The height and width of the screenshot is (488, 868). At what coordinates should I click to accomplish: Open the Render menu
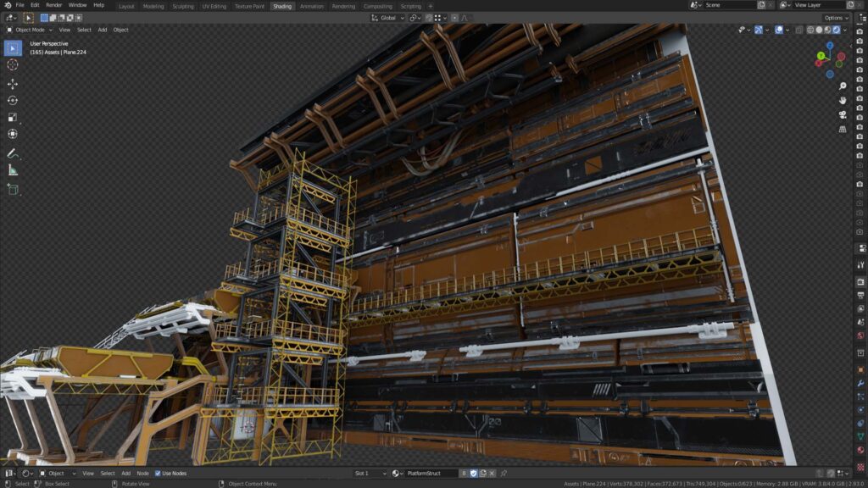(53, 5)
